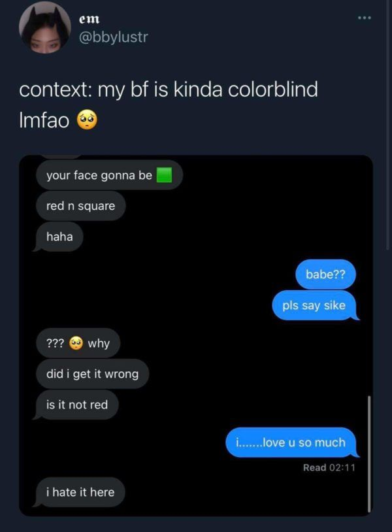Select the "did i get it wrong" bubble
The width and height of the screenshot is (392, 532).
coord(93,374)
